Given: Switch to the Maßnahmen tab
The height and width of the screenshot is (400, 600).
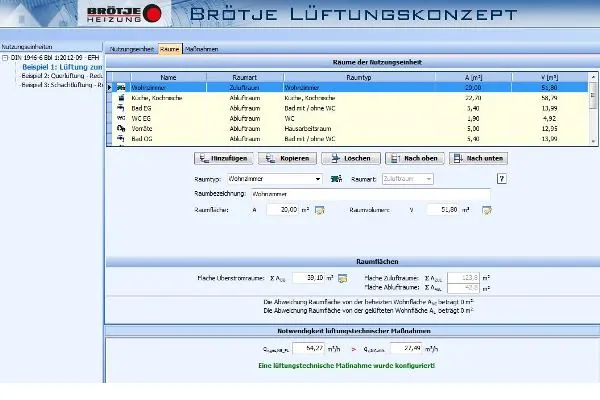Looking at the screenshot, I should pos(202,49).
